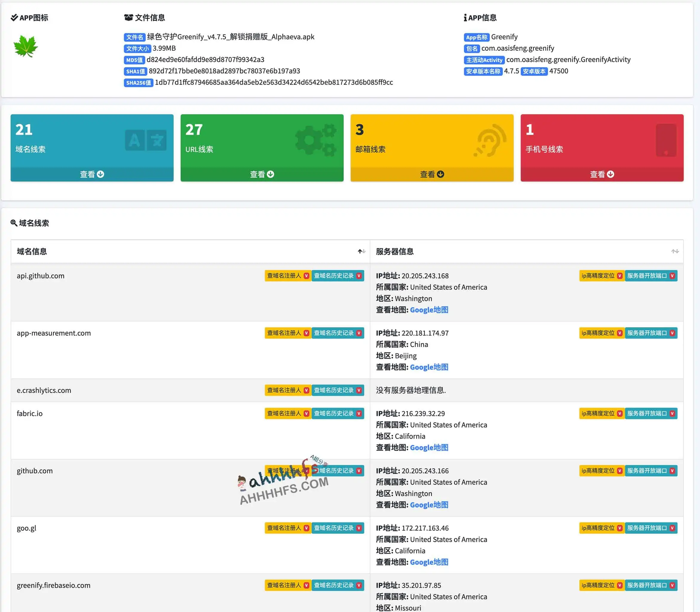Expand 查看 under the 1 手机号线索 card
Screen dimensions: 700x612
[602, 174]
